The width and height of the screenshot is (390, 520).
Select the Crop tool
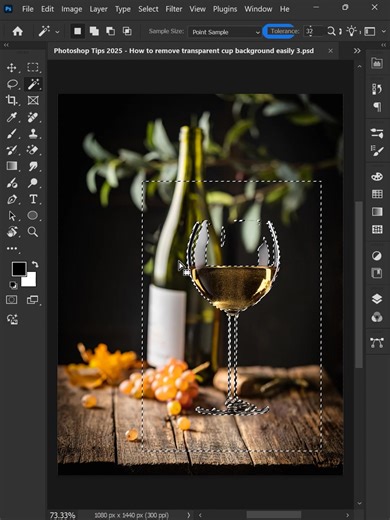pos(12,100)
